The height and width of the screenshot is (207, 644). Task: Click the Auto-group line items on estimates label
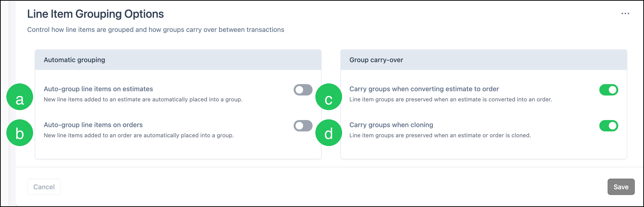(98, 89)
